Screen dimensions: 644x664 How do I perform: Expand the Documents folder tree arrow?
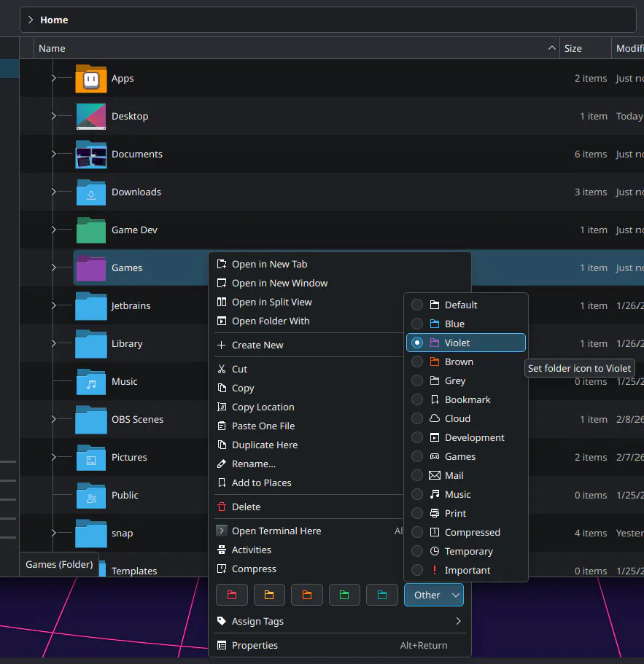coord(53,154)
